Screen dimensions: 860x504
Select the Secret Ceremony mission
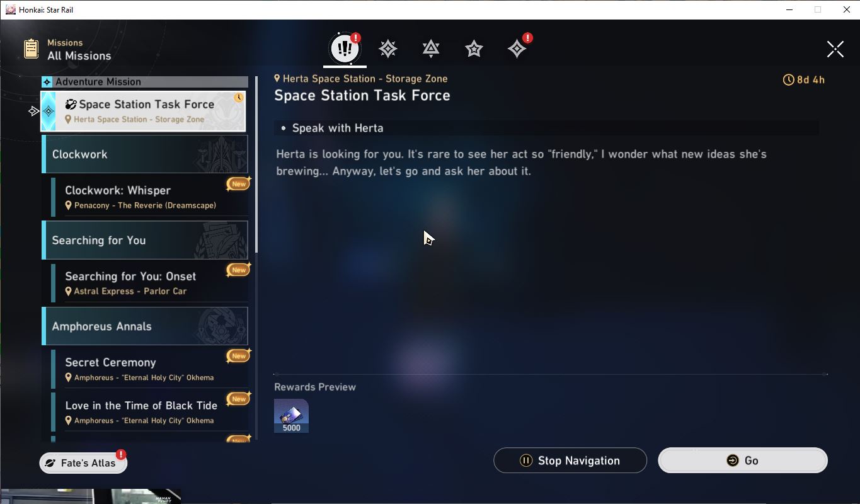150,369
